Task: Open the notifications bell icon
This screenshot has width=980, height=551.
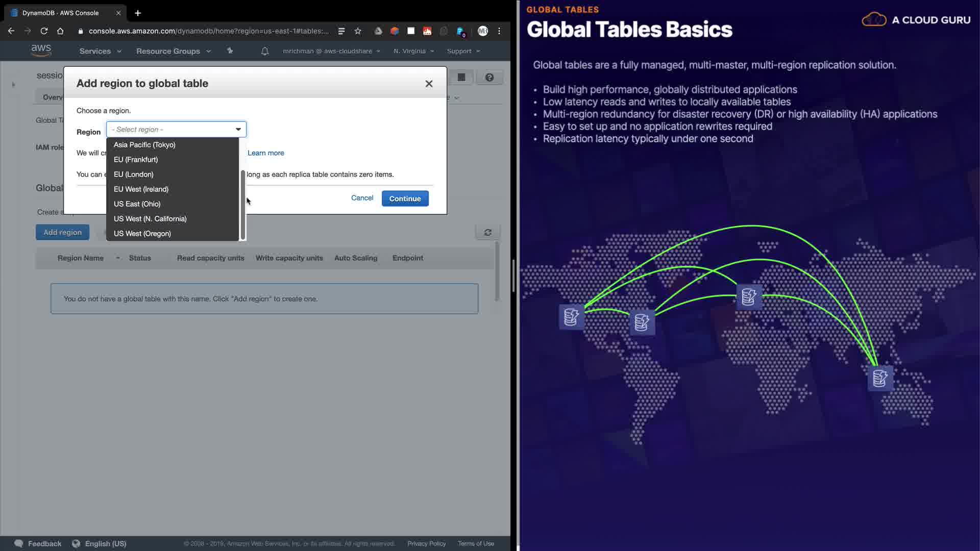Action: (264, 51)
